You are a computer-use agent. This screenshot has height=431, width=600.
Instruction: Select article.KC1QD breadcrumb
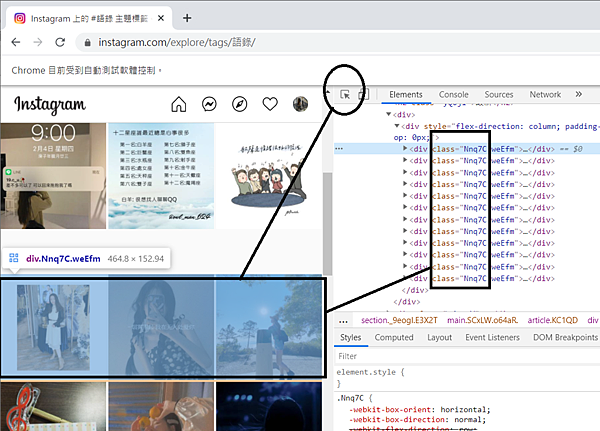(553, 320)
